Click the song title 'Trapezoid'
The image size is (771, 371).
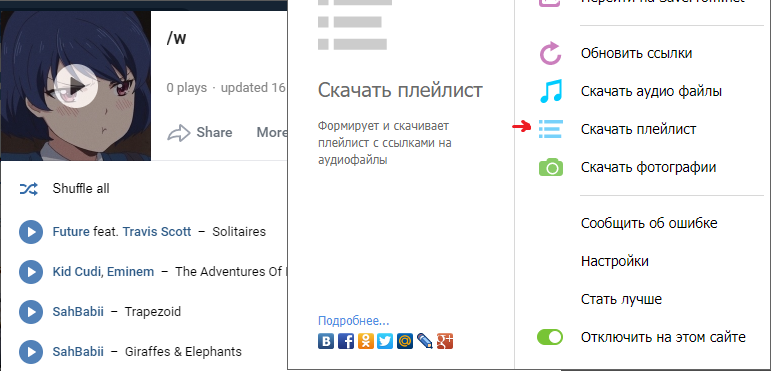tap(153, 312)
